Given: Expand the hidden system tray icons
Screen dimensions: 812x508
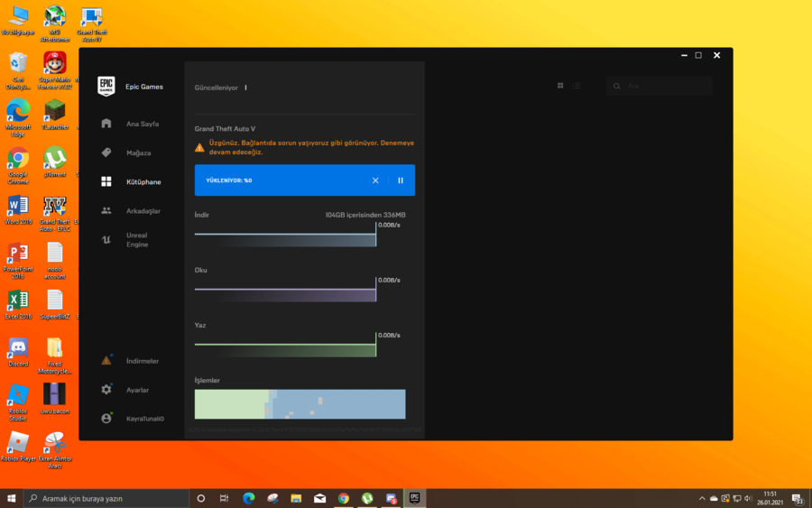Looking at the screenshot, I should (x=702, y=498).
